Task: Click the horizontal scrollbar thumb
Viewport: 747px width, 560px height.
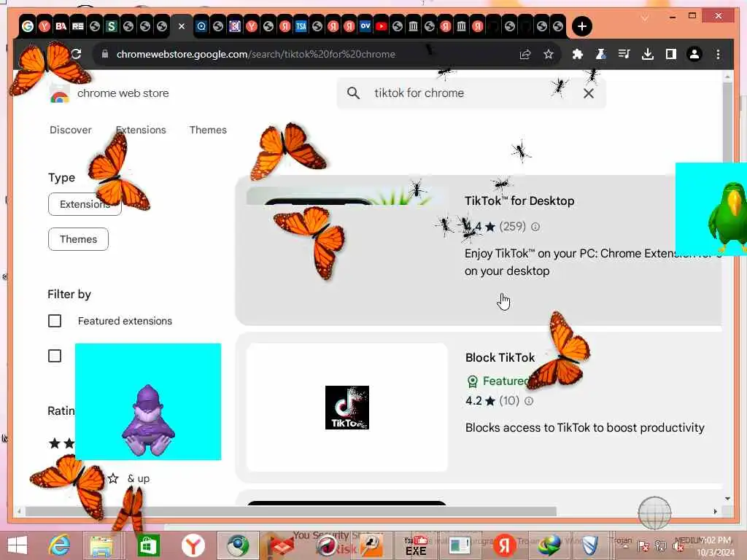Action: click(x=290, y=511)
